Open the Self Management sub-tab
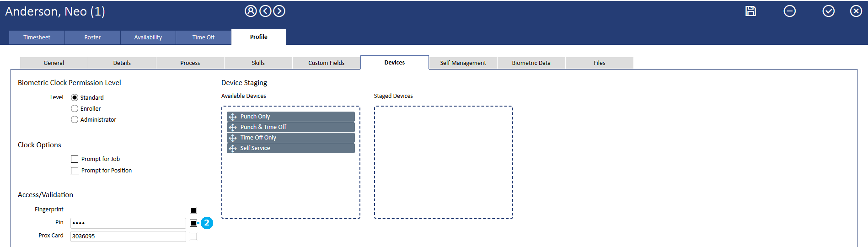This screenshot has height=247, width=868. tap(463, 63)
